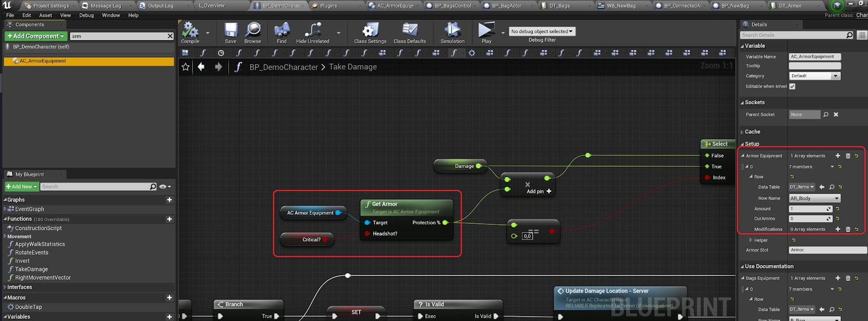The width and height of the screenshot is (868, 321).
Task: Toggle Editable when Inherited checkbox
Action: click(x=792, y=86)
